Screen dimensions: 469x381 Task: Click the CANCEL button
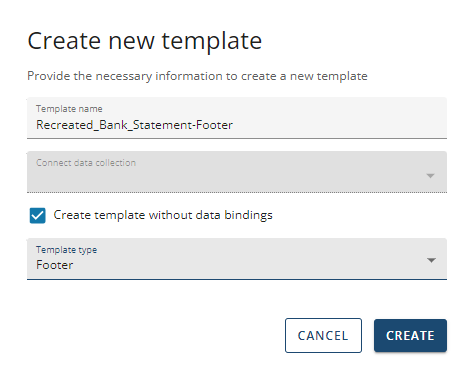[323, 336]
